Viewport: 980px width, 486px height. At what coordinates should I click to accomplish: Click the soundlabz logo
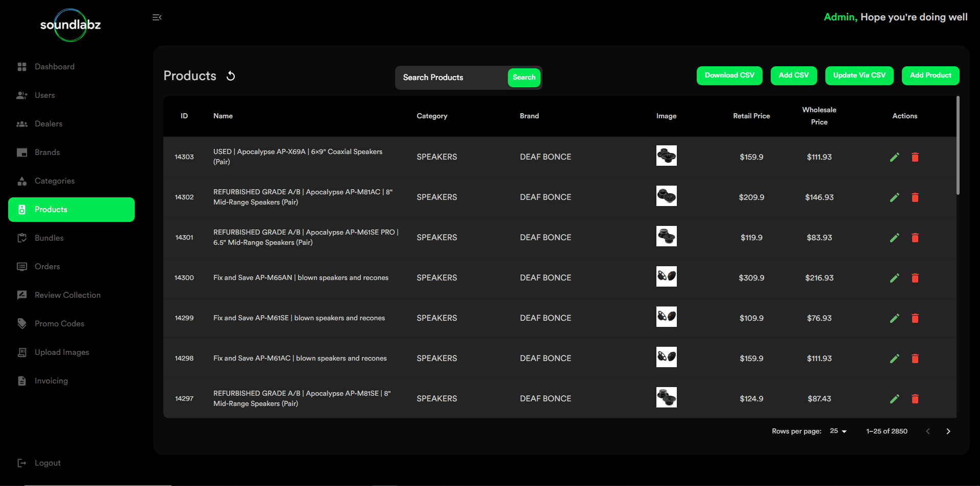[x=70, y=25]
